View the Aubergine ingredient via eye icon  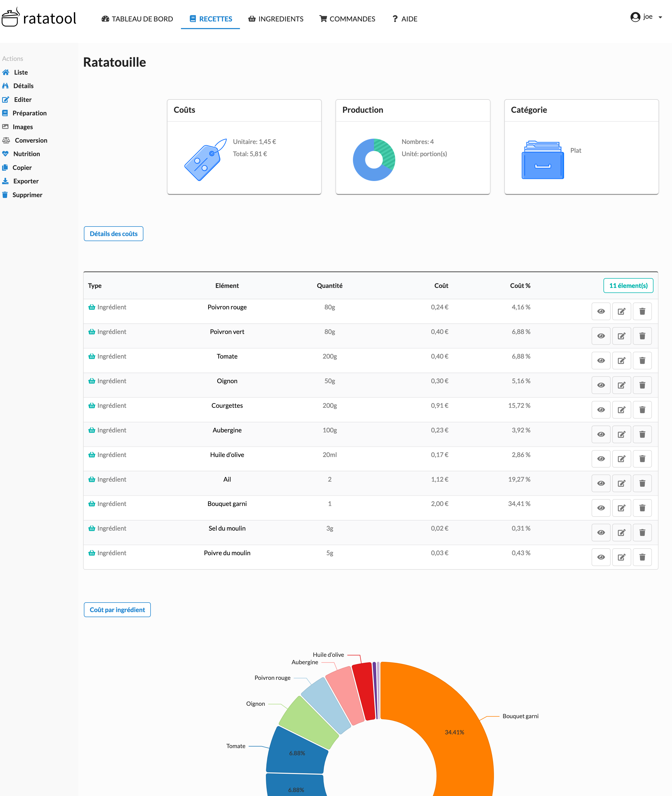click(601, 435)
